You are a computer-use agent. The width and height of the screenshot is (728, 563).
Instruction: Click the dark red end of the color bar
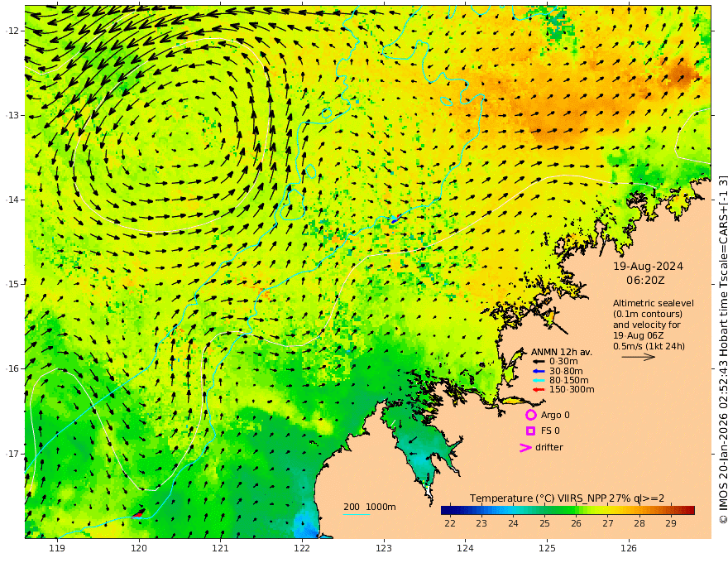click(691, 511)
